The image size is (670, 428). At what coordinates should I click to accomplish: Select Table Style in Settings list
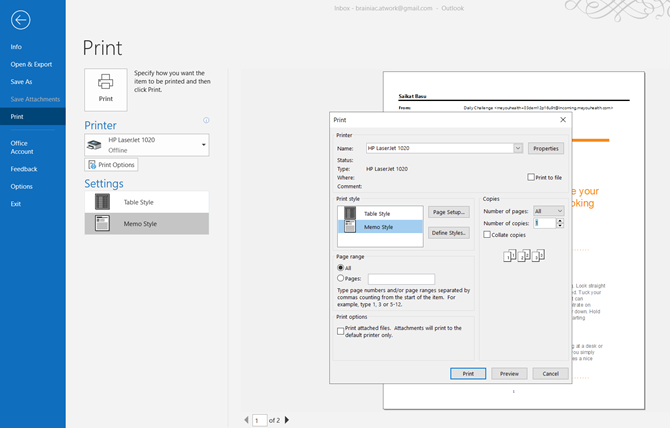147,202
